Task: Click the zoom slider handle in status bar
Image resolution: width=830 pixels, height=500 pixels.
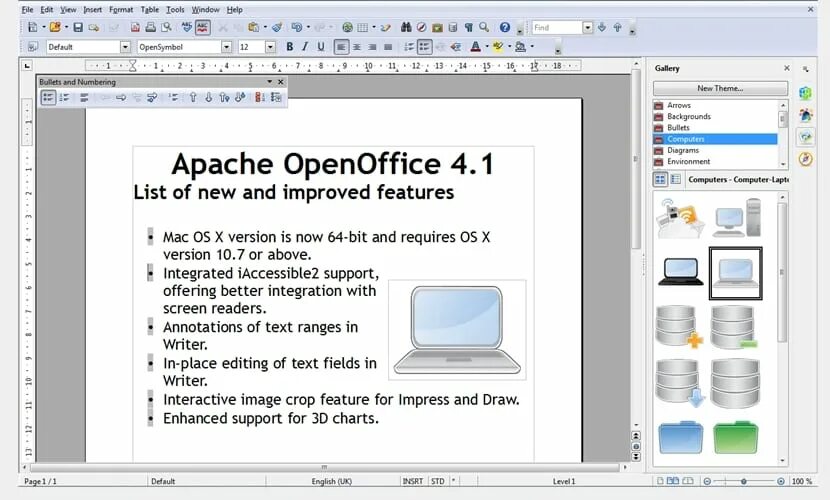Action: 744,481
